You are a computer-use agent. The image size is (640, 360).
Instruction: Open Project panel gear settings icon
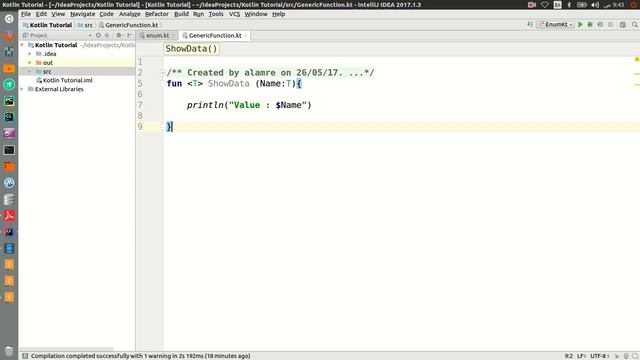pyautogui.click(x=119, y=36)
